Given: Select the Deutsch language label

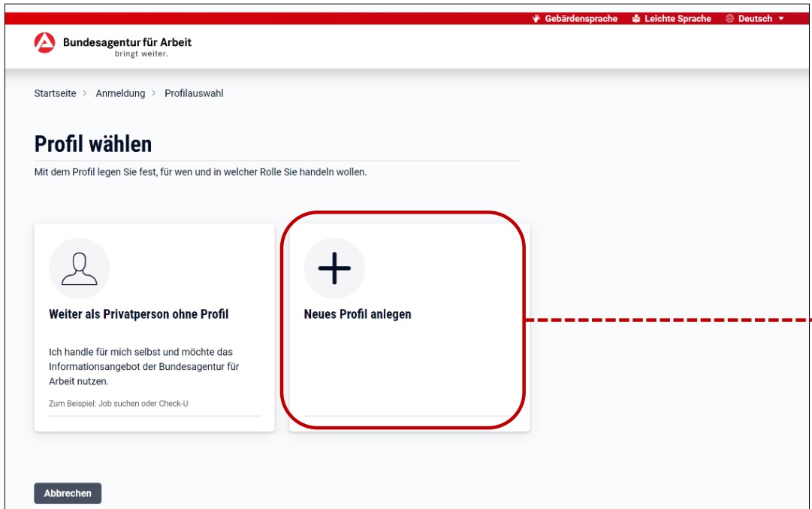Looking at the screenshot, I should tap(755, 19).
